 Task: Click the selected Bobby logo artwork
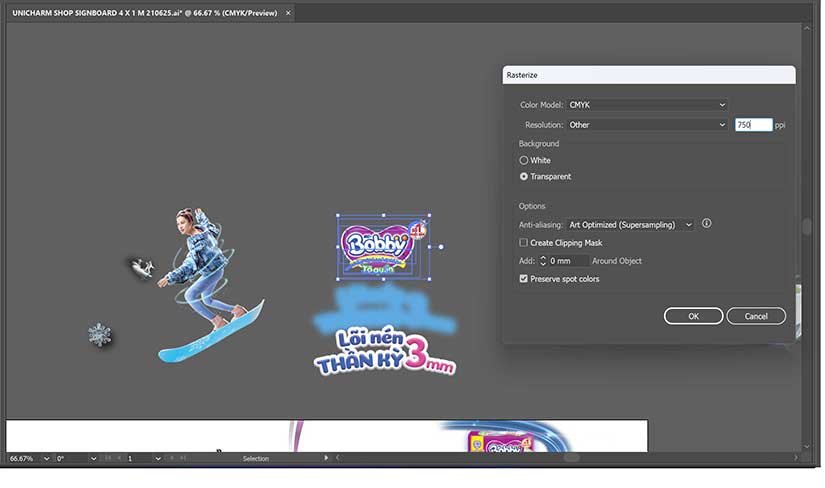[x=382, y=245]
